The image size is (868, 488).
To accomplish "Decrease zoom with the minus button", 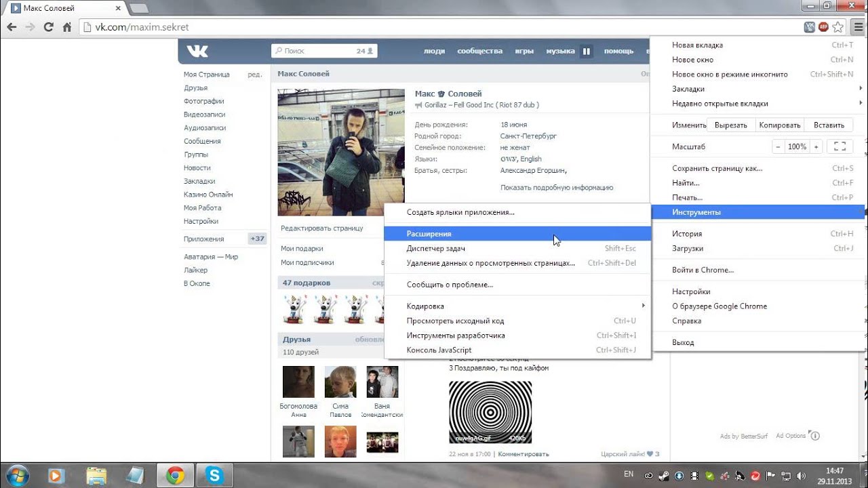I will [x=778, y=146].
